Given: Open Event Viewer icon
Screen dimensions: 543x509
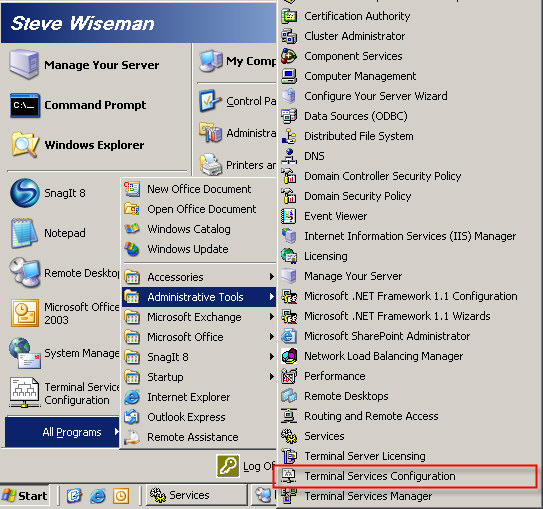Looking at the screenshot, I should (x=289, y=216).
